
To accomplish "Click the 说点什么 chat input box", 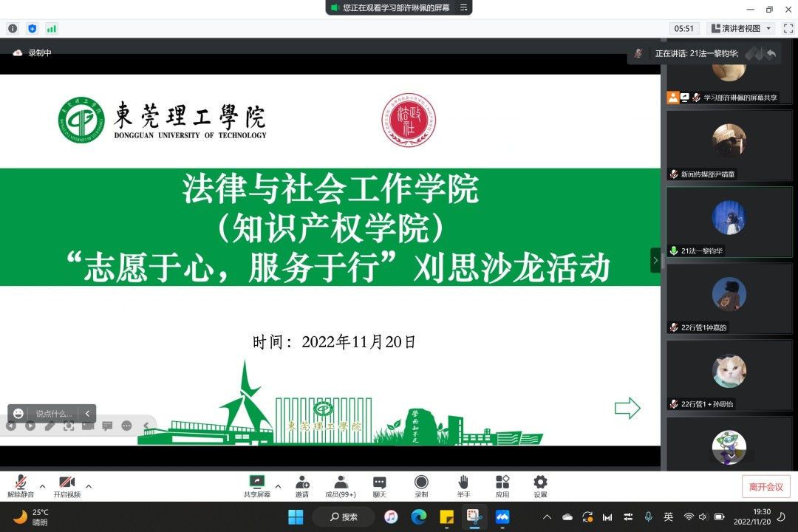I will pos(54,414).
